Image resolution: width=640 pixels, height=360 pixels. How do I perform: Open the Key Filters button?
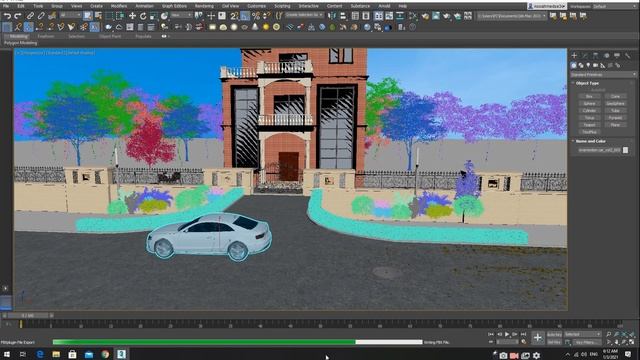point(586,342)
